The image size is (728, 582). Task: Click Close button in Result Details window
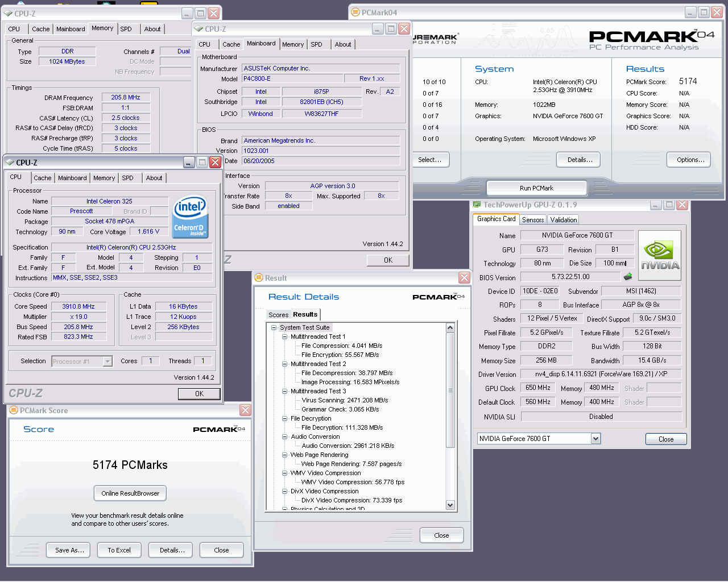441,535
